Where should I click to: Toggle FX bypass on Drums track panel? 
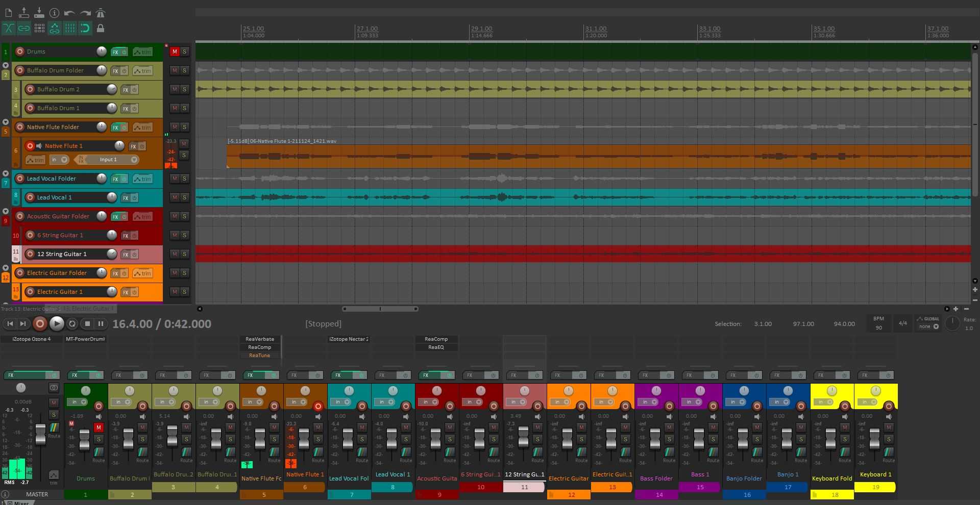tap(124, 52)
